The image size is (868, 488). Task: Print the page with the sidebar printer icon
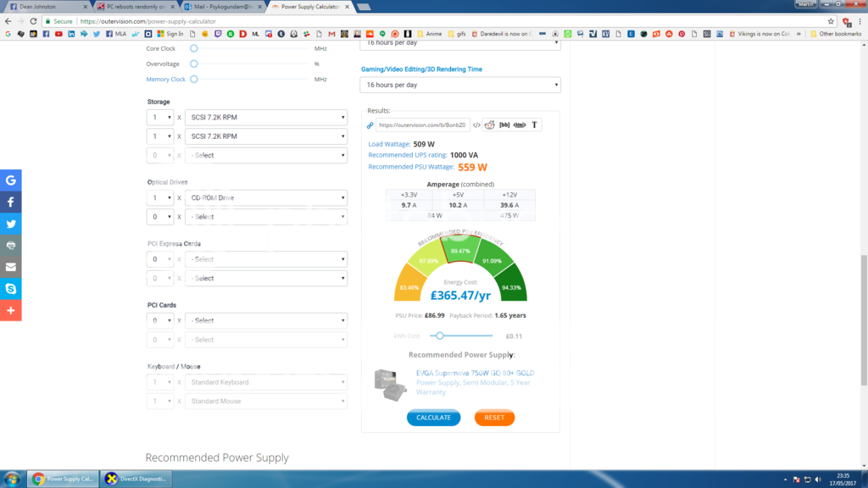11,245
